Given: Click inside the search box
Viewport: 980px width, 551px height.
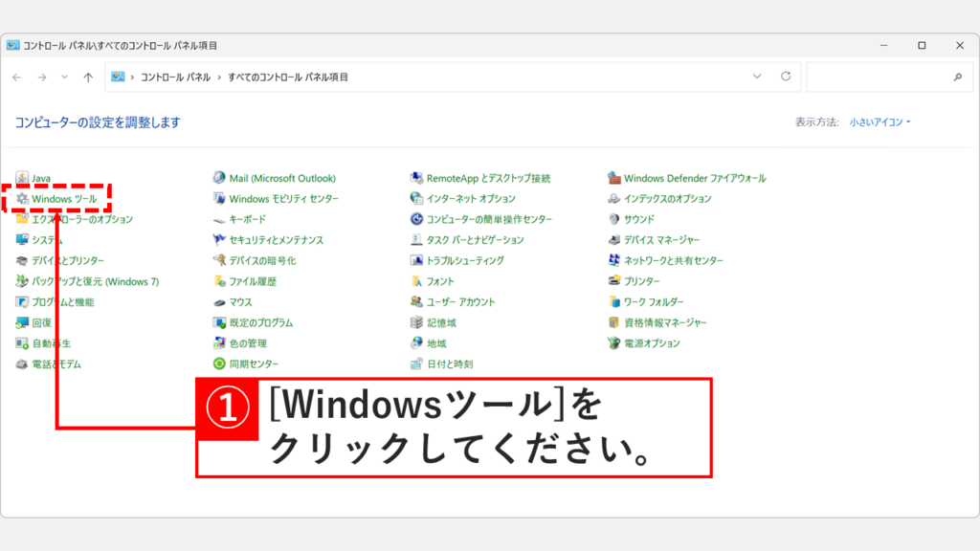Looking at the screenshot, I should (x=880, y=76).
